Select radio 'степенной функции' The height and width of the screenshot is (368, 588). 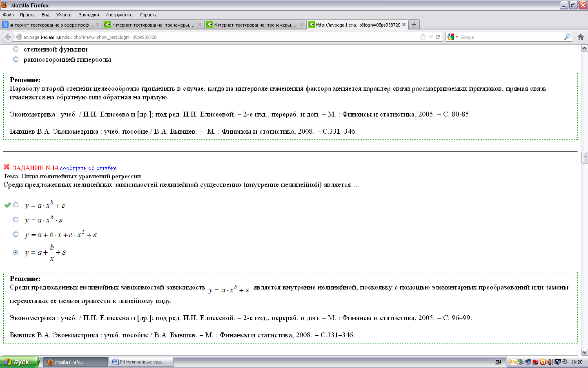pyautogui.click(x=16, y=49)
